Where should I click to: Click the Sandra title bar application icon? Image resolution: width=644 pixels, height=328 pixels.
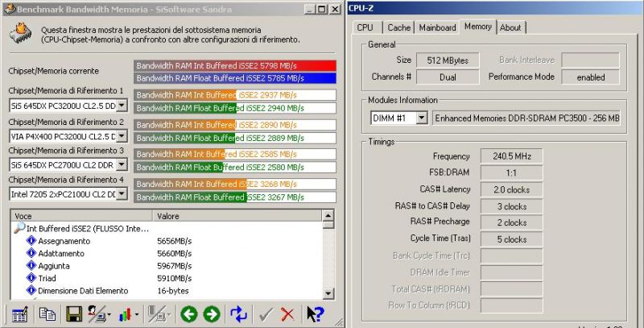(10, 9)
